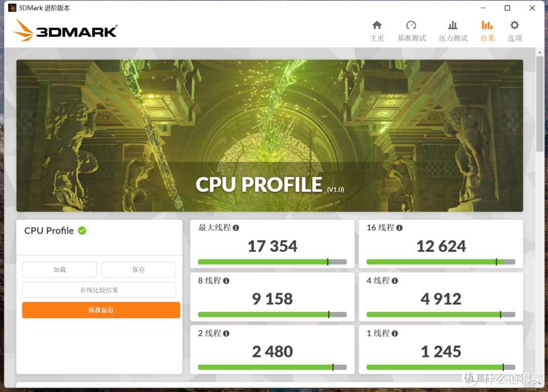Click the 4 912 score value
Viewport: 548px width, 392px height.
pos(441,299)
